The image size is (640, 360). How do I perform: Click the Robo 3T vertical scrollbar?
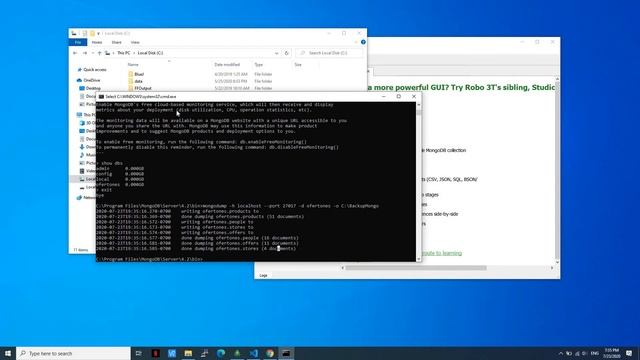tap(557, 170)
